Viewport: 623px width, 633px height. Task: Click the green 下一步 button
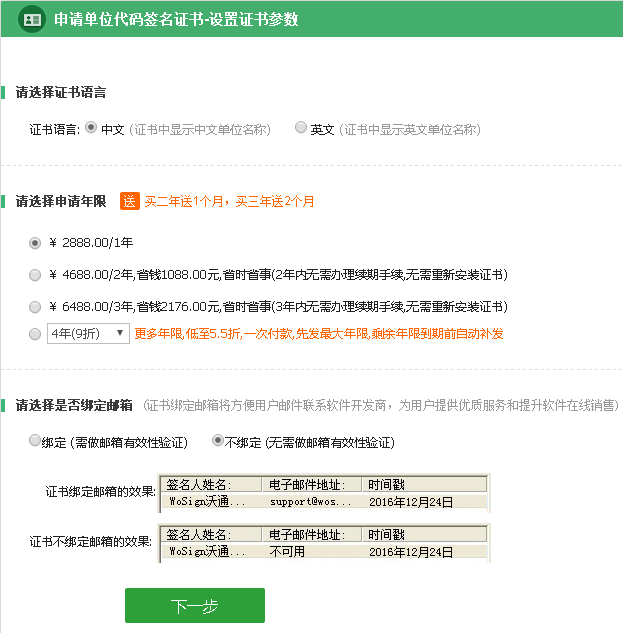pos(194,606)
